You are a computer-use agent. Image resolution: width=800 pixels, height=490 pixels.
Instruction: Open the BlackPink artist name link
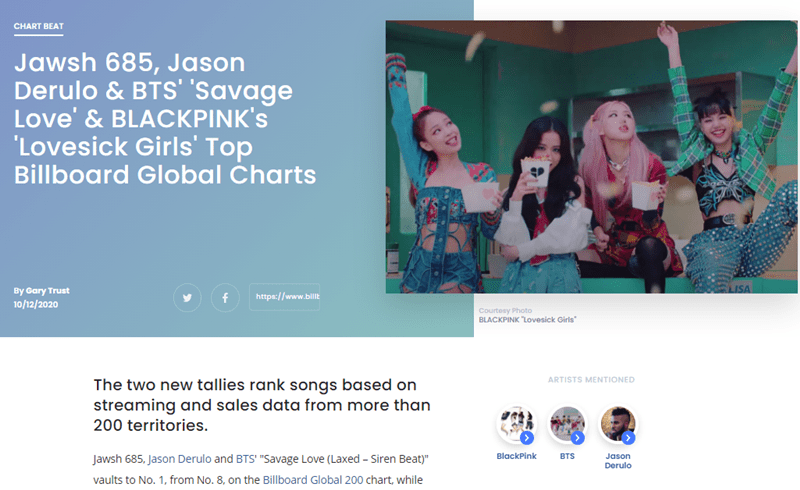[x=516, y=456]
